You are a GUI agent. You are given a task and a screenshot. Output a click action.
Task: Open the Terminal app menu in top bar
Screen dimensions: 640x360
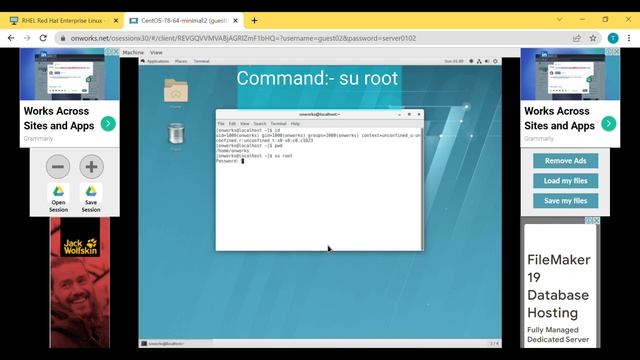pos(201,61)
